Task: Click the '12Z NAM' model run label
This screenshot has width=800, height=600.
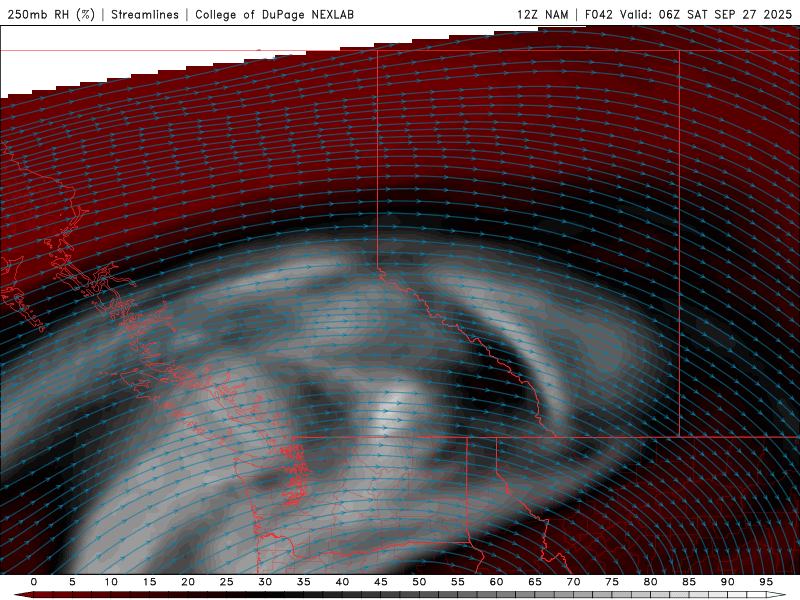Action: (542, 14)
